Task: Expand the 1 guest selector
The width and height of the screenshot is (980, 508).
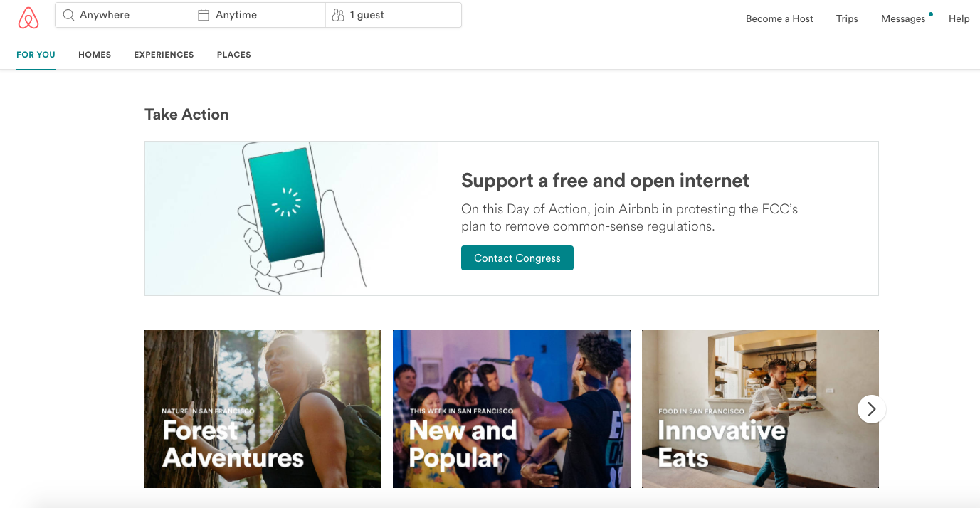Action: tap(394, 15)
